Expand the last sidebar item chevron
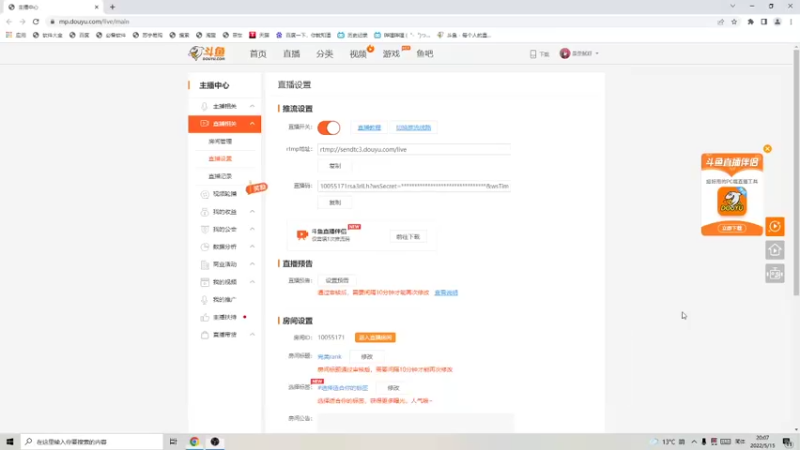 [x=252, y=335]
